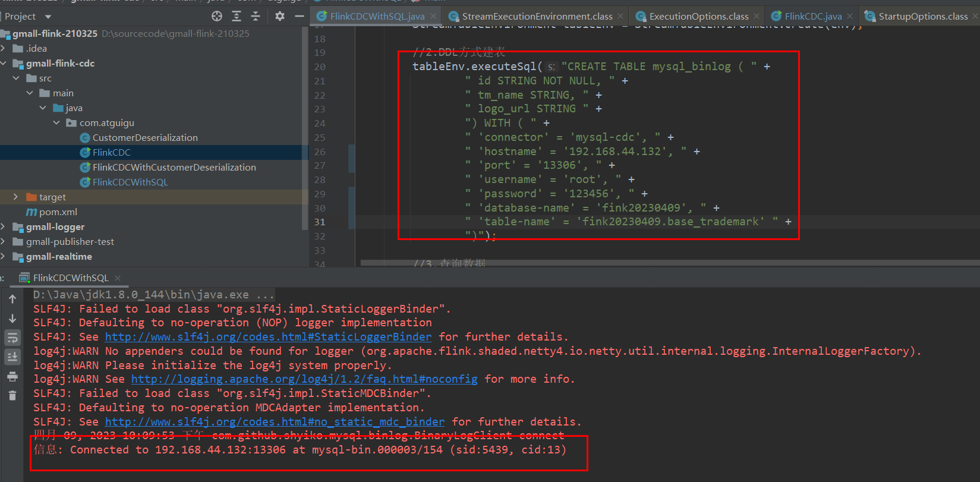Collapse the java source folder
Viewport: 980px width, 482px height.
43,108
